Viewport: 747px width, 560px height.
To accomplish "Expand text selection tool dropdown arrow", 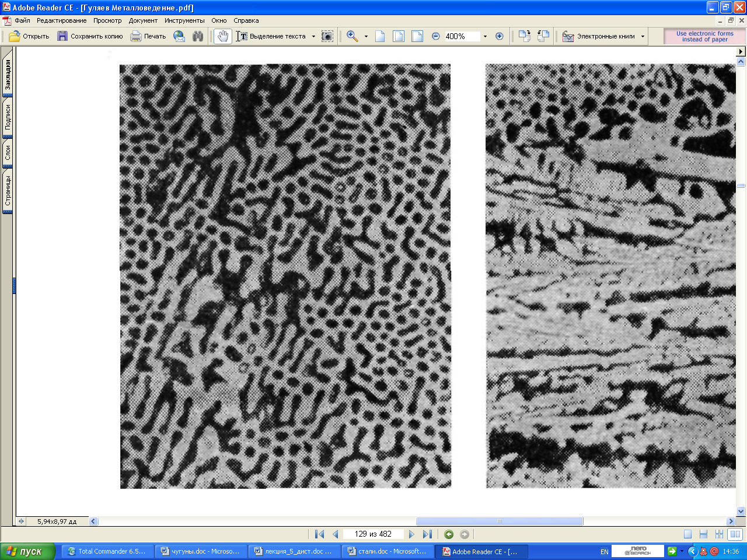I will (x=313, y=36).
